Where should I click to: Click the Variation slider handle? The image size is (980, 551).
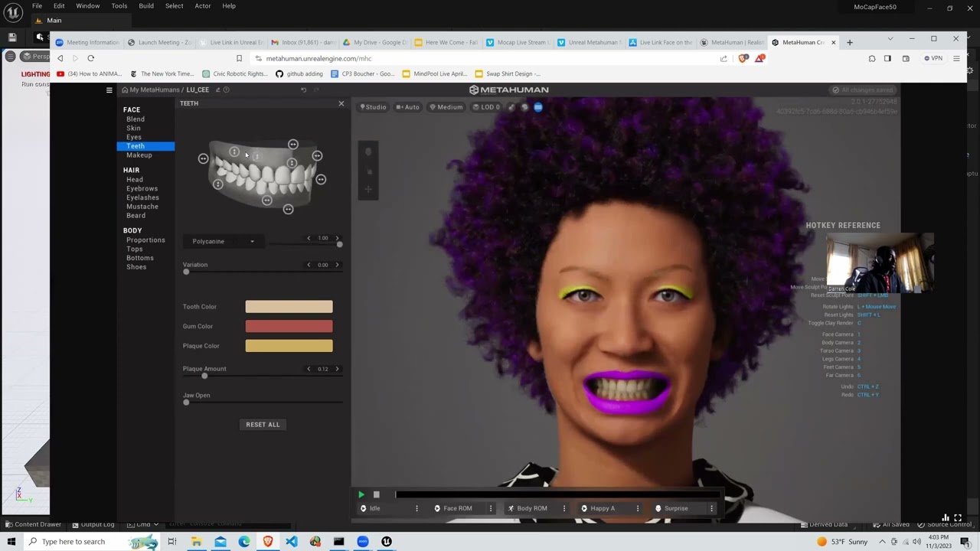point(186,272)
